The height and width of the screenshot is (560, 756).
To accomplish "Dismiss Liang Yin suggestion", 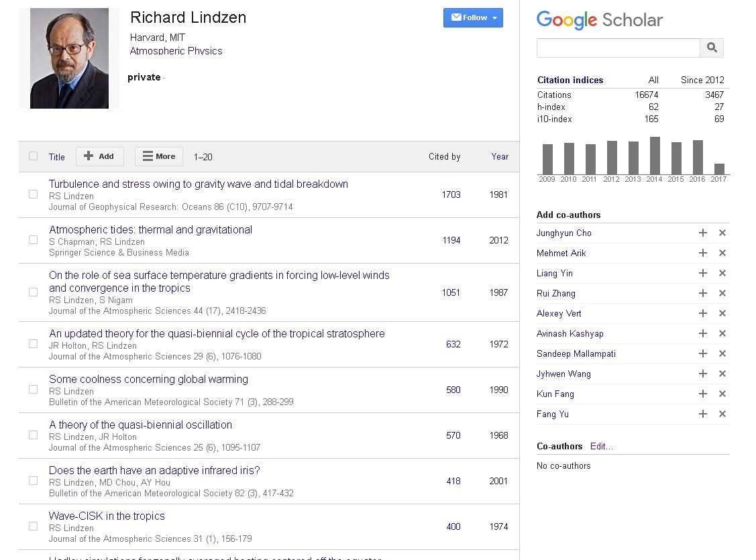I will click(722, 273).
